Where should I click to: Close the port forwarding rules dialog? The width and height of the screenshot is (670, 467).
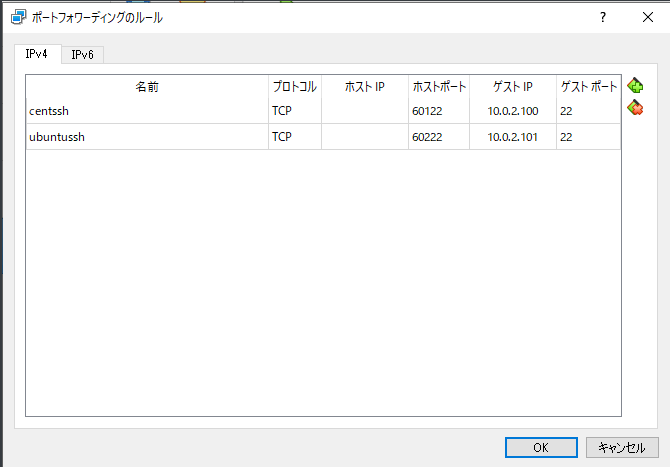click(648, 17)
